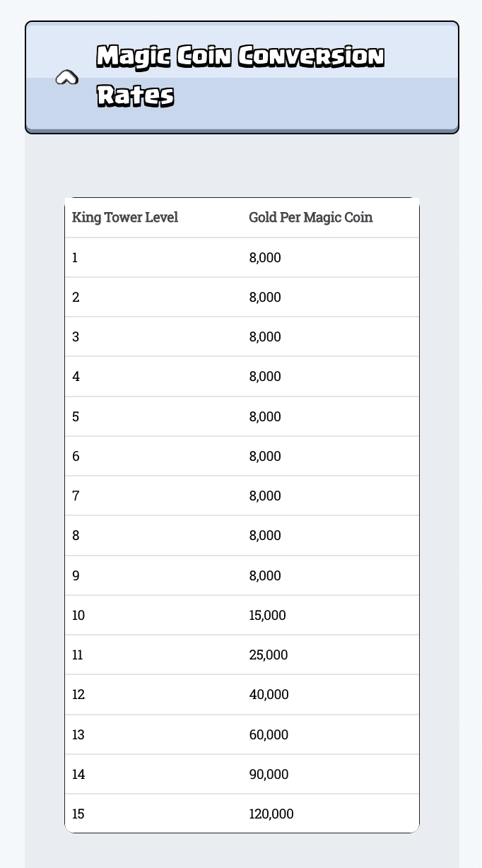Click the chevron icon beside the title

(x=66, y=78)
